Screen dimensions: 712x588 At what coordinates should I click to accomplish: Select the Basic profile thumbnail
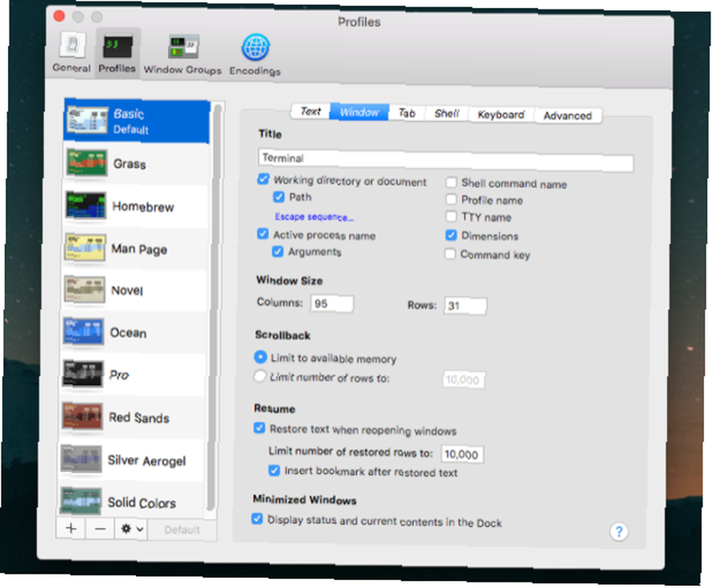click(88, 120)
